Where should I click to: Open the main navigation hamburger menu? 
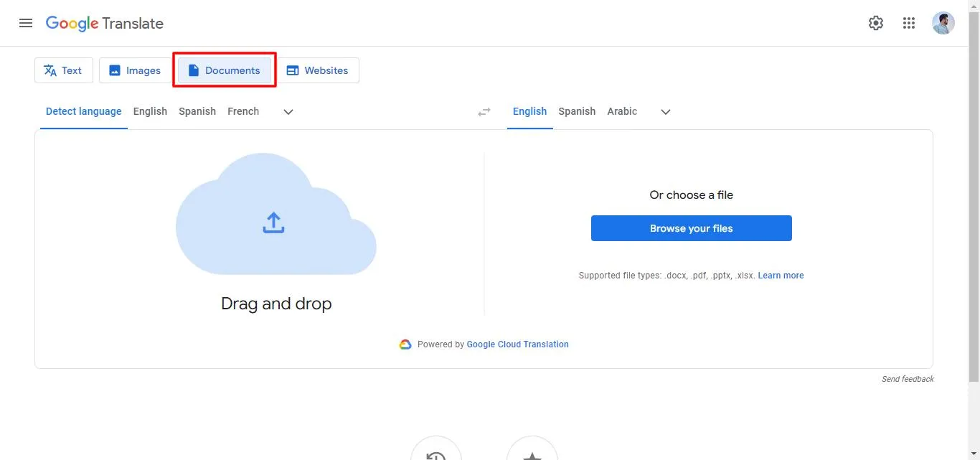click(26, 23)
